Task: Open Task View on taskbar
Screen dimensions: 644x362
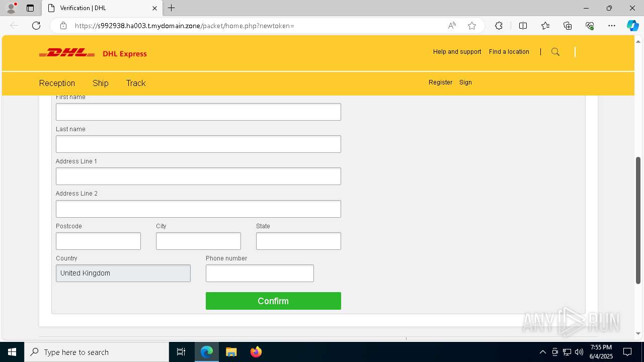Action: click(181, 352)
